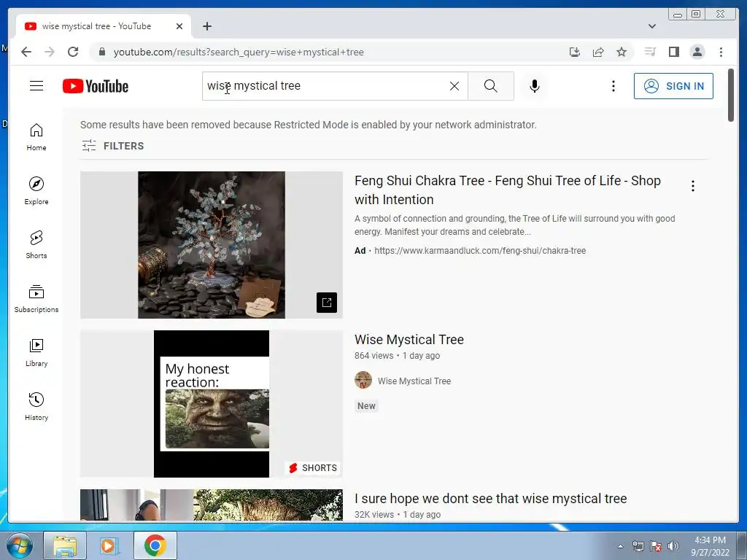
Task: Close the wise mystical tree tab
Action: click(x=179, y=26)
